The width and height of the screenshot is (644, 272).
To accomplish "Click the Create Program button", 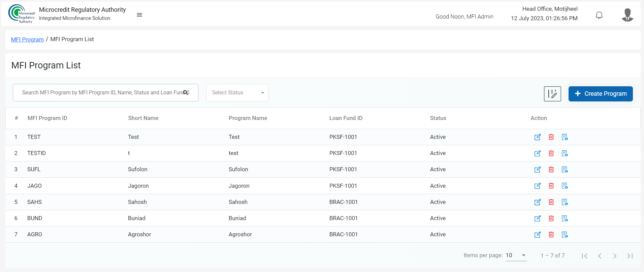I will 601,94.
